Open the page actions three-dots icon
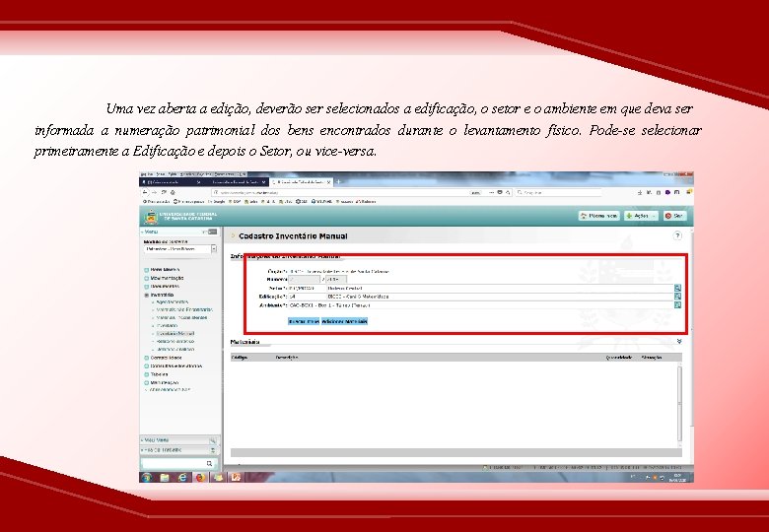 point(491,192)
